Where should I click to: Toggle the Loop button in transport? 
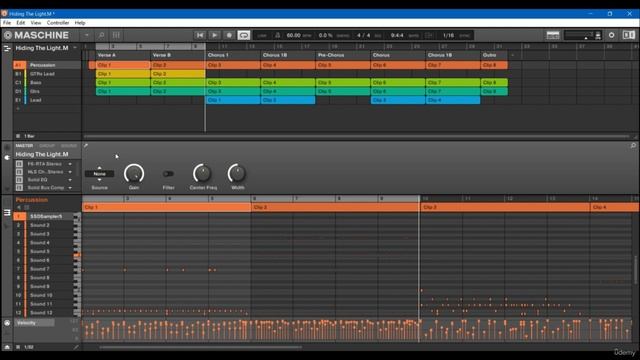pyautogui.click(x=244, y=36)
